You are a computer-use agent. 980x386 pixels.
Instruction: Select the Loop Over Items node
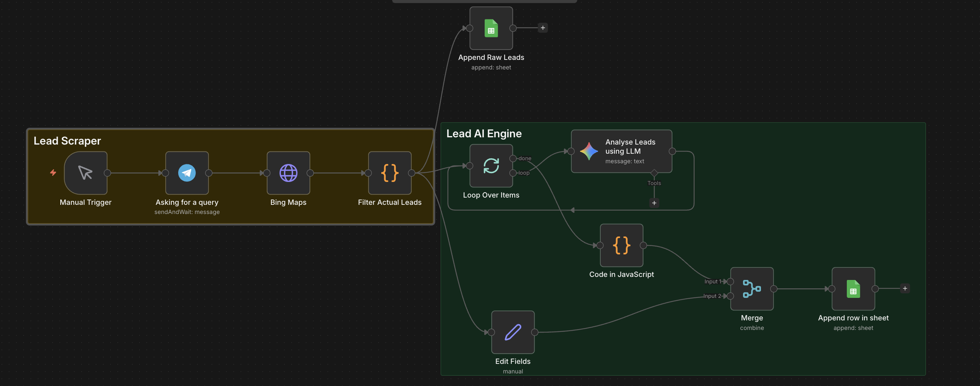(x=491, y=166)
